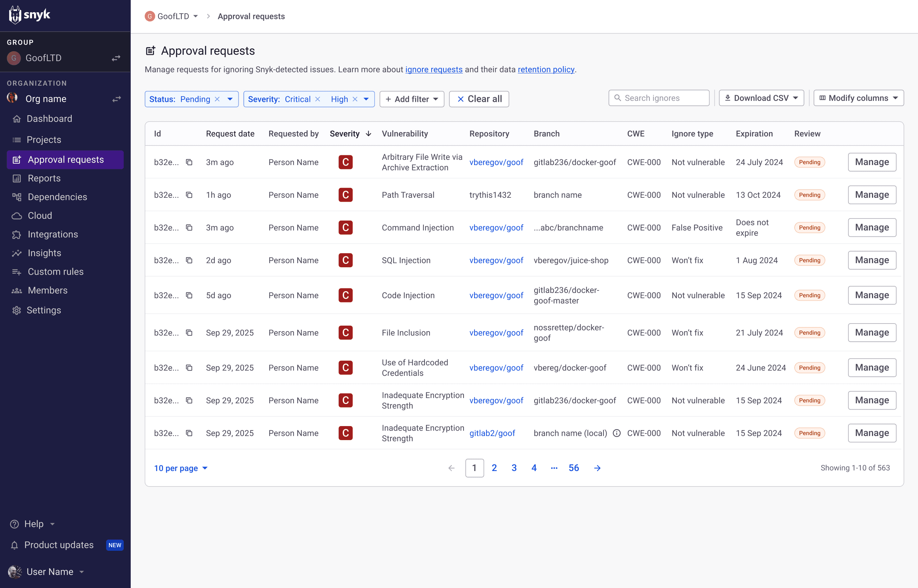Click Critical severity badge for Command Injection

[345, 228]
